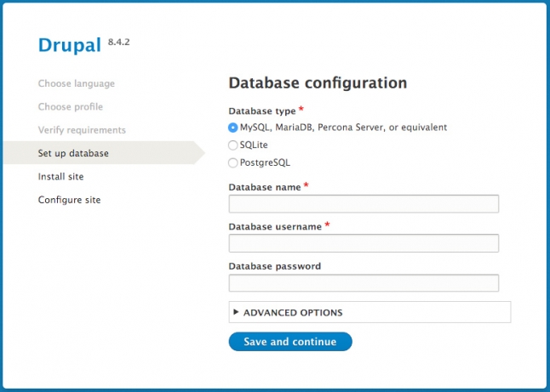550x392 pixels.
Task: Focus the Database password input box
Action: 364,283
